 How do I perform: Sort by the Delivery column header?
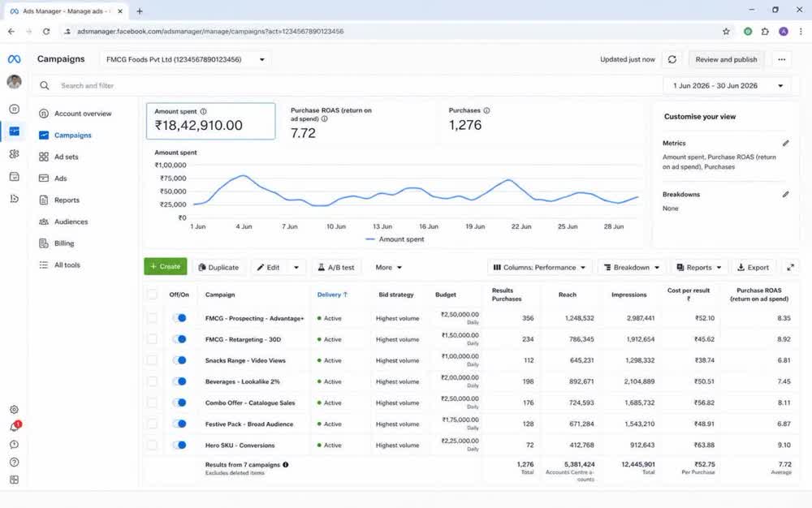(332, 295)
